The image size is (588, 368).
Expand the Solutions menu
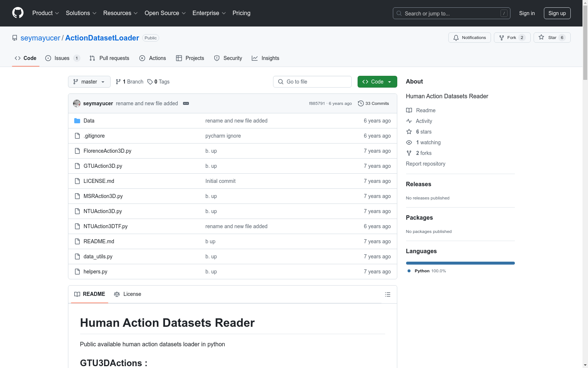pos(81,13)
